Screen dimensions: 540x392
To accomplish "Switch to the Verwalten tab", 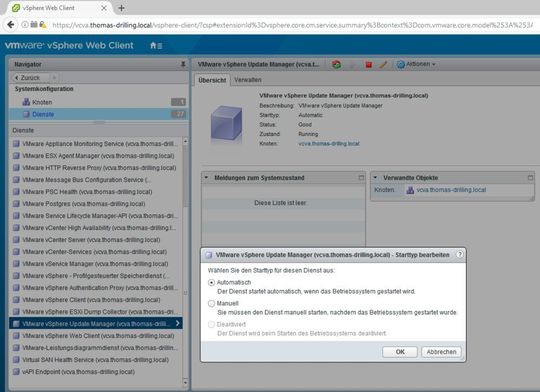I will [248, 80].
